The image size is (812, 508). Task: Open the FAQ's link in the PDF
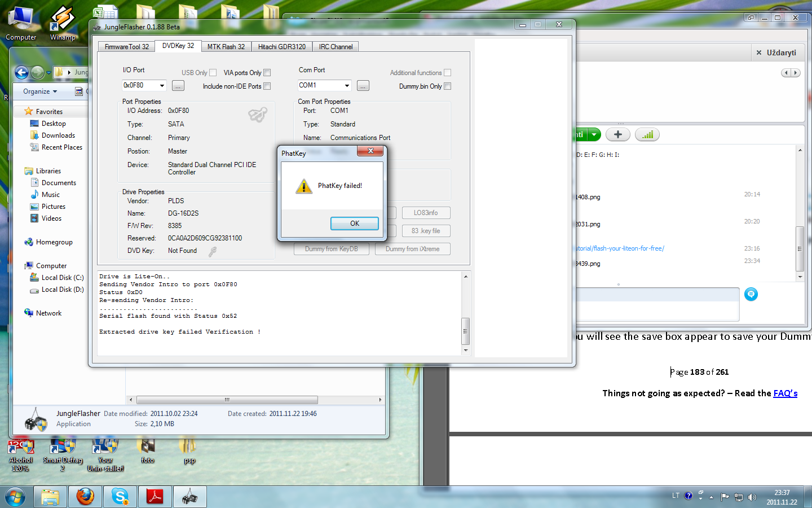click(x=785, y=393)
